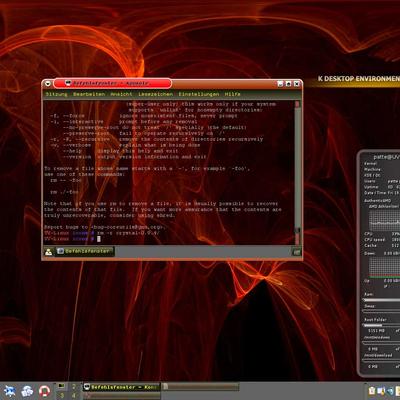Viewport: 400px width, 400px height.
Task: Click the 'Uptime' row in system monitor widget
Action: coord(382,187)
